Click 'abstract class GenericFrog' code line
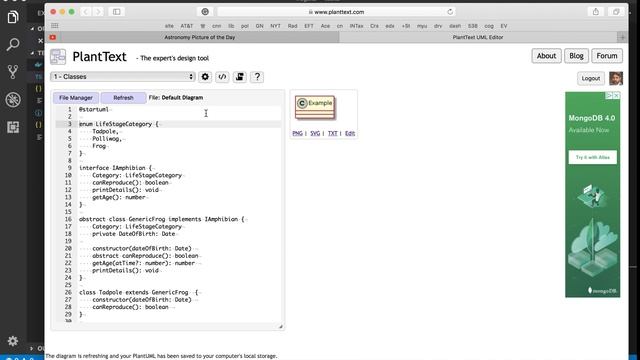This screenshot has height=360, width=640. tap(162, 219)
